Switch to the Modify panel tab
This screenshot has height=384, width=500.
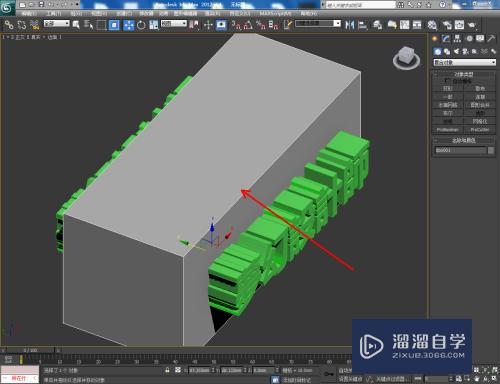446,39
